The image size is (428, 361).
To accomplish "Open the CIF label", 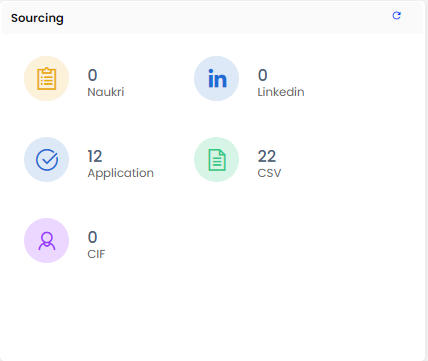I will click(x=96, y=254).
